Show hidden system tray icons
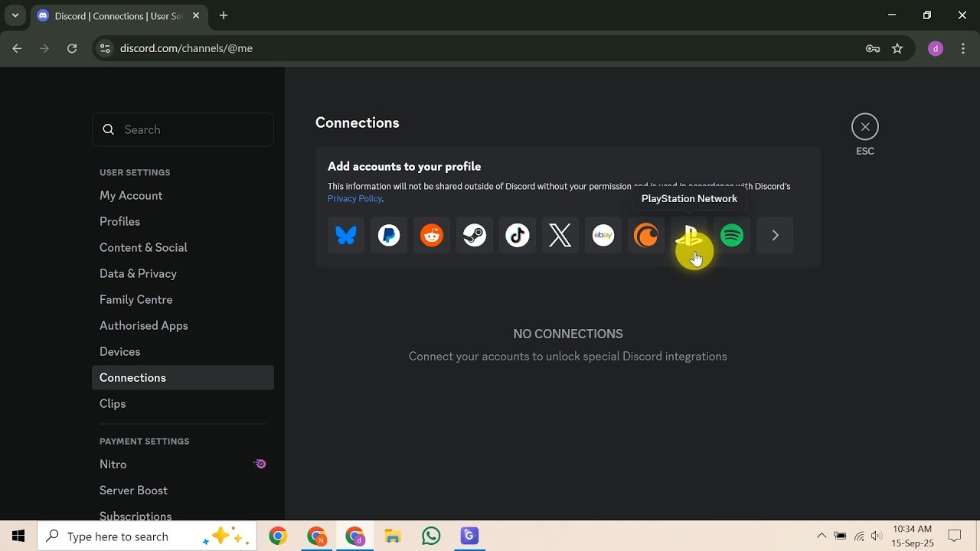The width and height of the screenshot is (980, 551). pyautogui.click(x=822, y=536)
